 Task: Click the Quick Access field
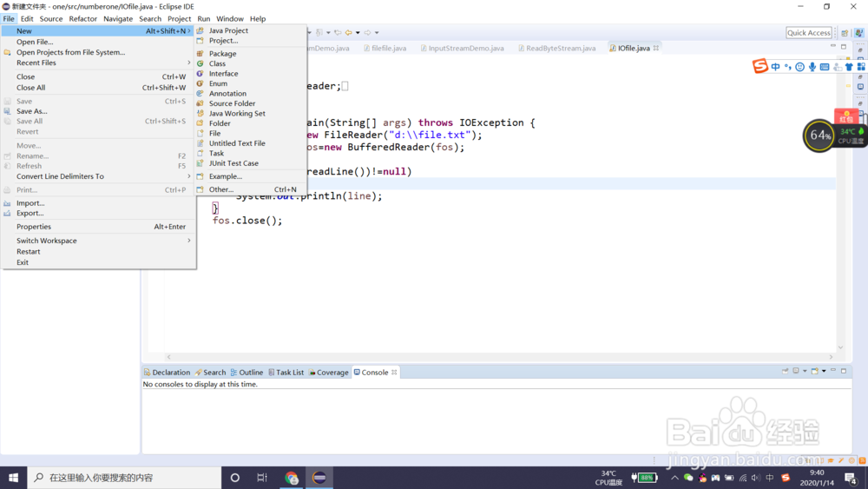[809, 33]
